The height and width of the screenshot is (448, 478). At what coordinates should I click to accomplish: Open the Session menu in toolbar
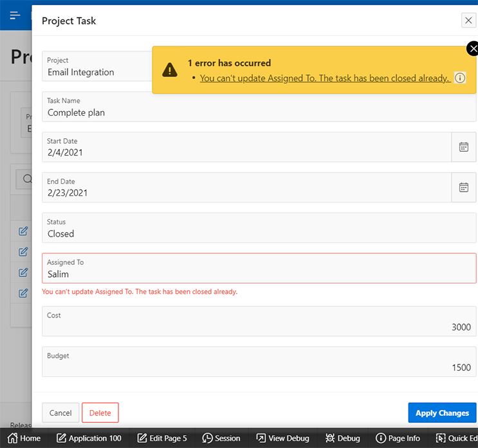tap(221, 438)
